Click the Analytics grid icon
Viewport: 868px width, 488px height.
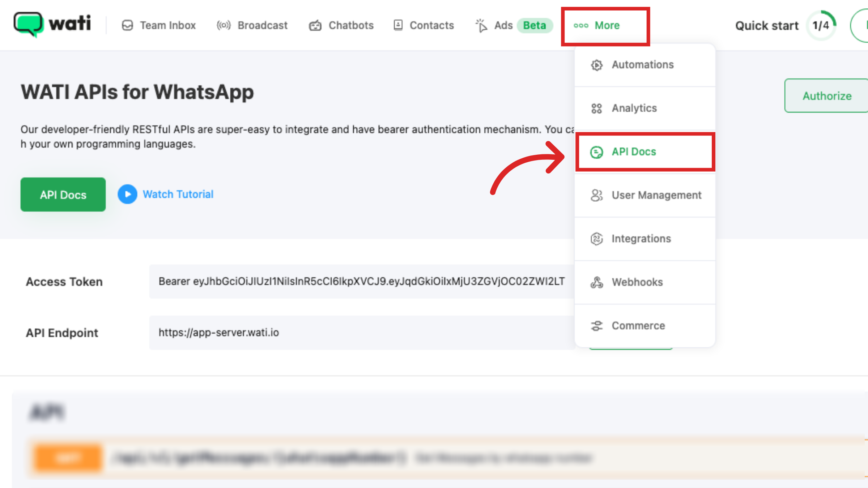click(x=596, y=108)
